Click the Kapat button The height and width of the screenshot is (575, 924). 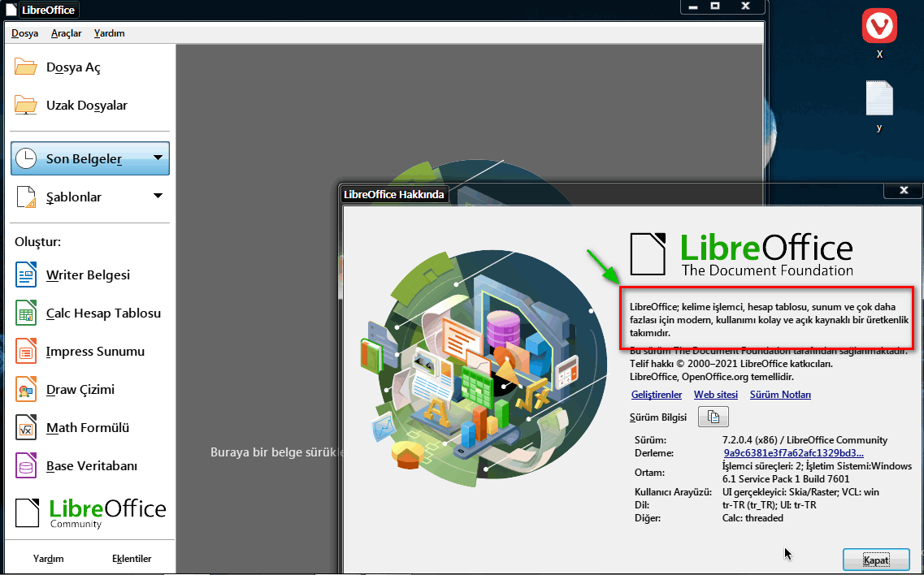pyautogui.click(x=876, y=560)
